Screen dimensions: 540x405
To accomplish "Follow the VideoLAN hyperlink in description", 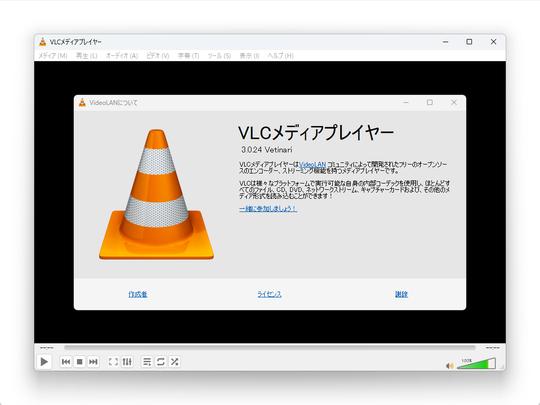I will [x=312, y=164].
